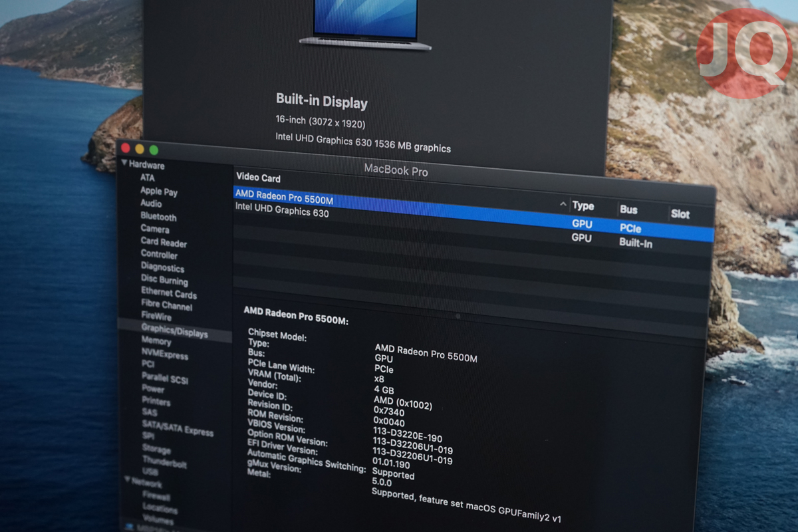798x532 pixels.
Task: Open Parallel SCSI in the sidebar
Action: [164, 378]
